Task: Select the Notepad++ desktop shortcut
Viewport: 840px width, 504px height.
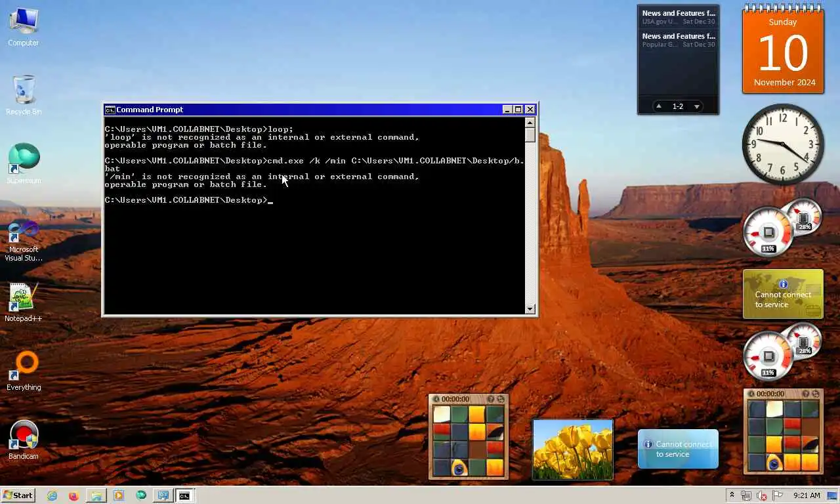Action: 24,303
